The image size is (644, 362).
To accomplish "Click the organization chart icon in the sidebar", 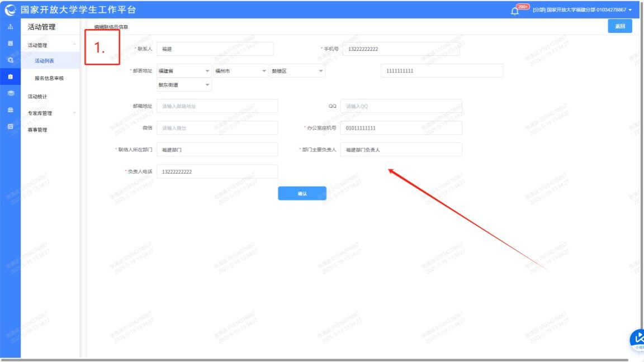I will 10,27.
